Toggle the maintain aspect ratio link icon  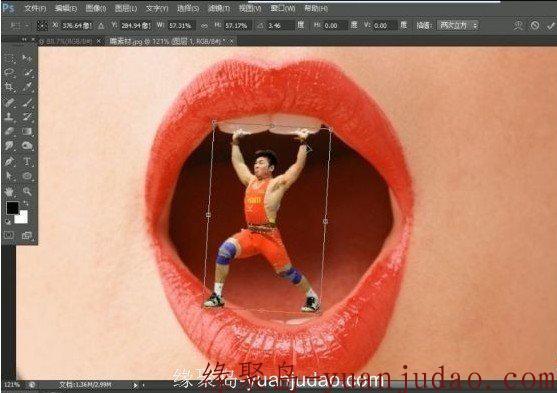click(204, 26)
